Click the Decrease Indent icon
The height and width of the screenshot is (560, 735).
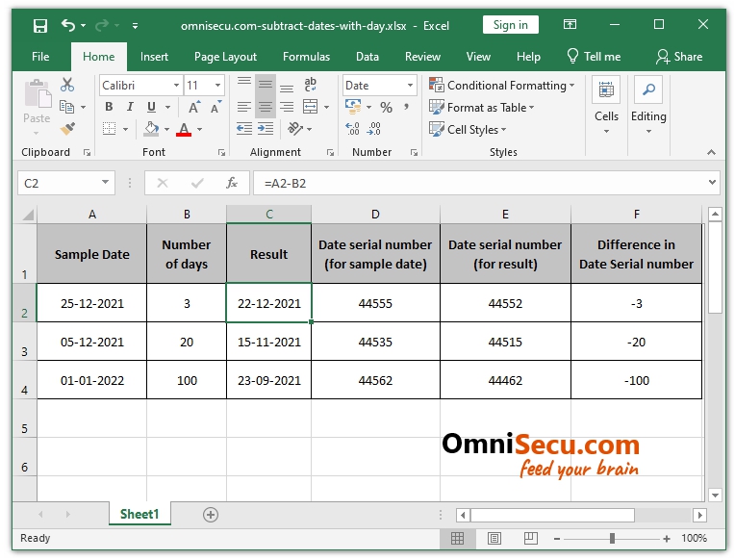tap(244, 129)
